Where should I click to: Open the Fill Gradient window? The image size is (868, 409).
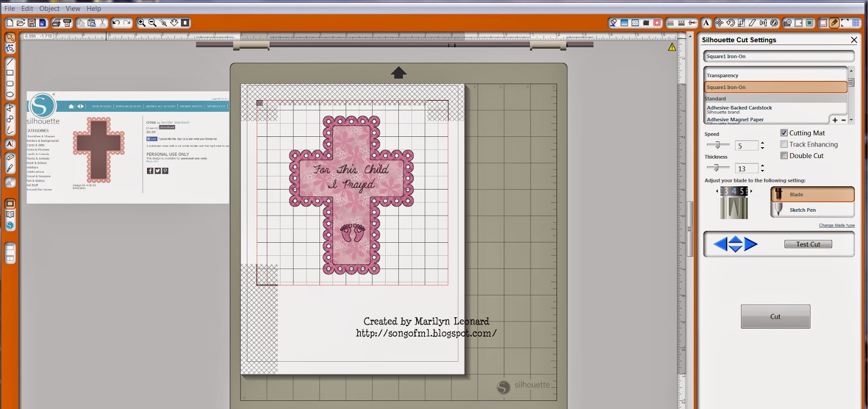[624, 23]
